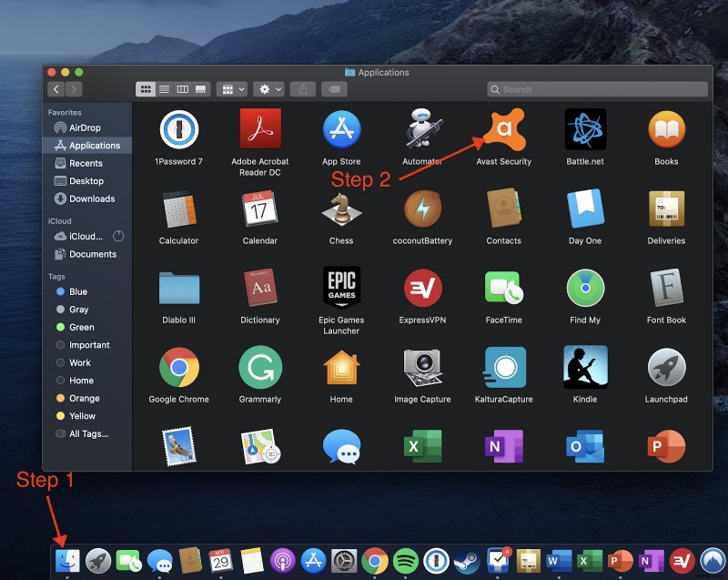Screen dimensions: 728x580
Task: Click inside the Search field
Action: pyautogui.click(x=596, y=89)
